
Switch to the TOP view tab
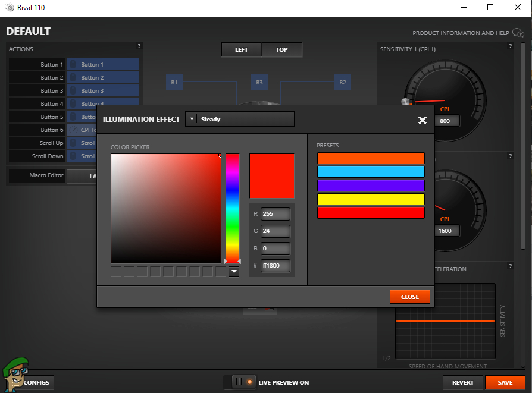281,50
